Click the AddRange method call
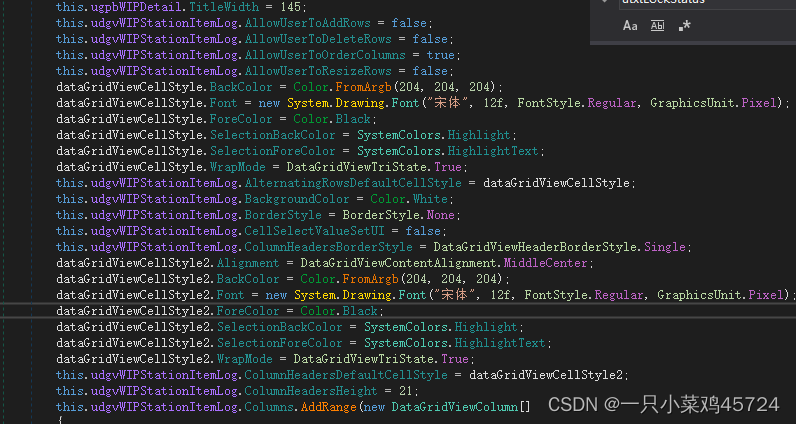796x424 pixels. (328, 407)
